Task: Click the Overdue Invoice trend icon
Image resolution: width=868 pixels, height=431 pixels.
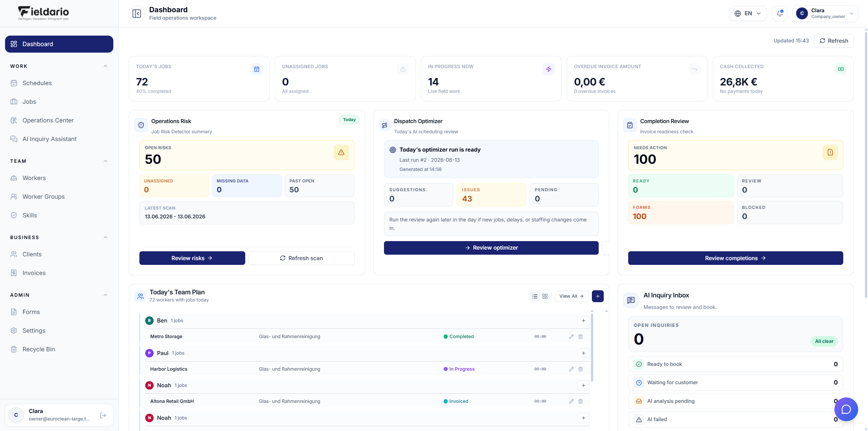Action: [695, 69]
